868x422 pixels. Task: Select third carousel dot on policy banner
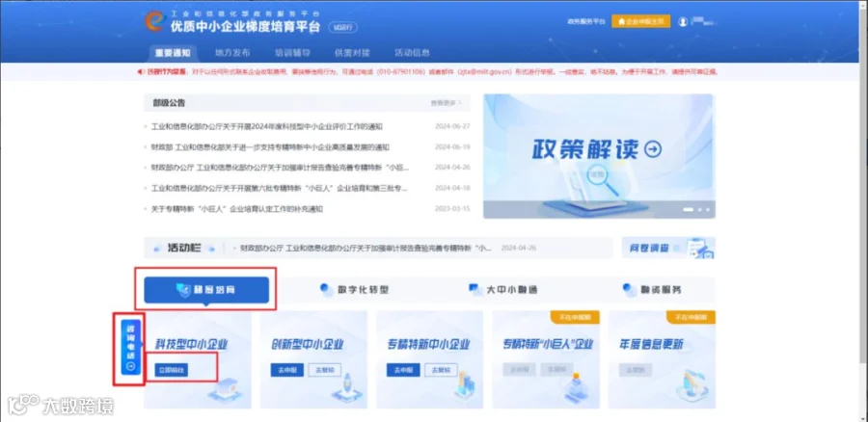(708, 210)
